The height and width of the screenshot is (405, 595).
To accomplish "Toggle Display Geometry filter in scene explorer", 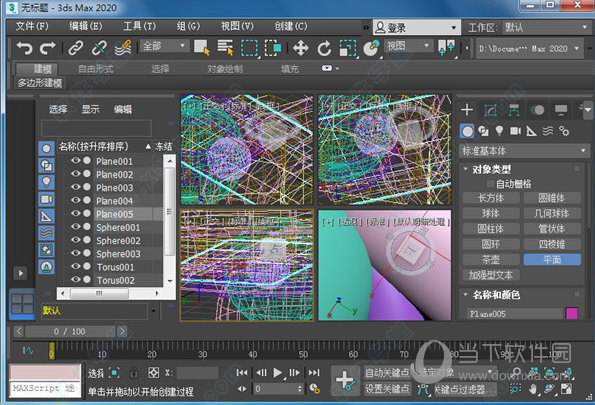I will pyautogui.click(x=46, y=148).
